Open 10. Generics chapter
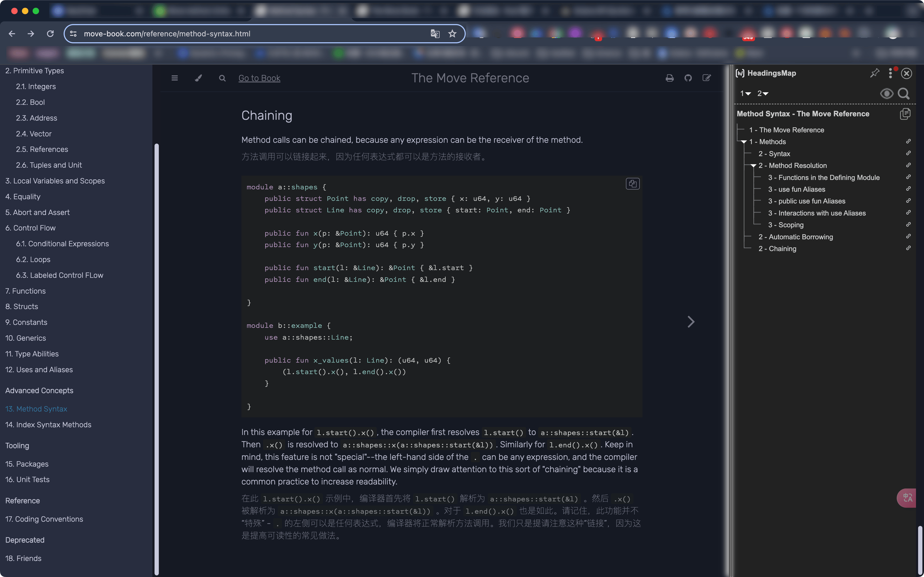This screenshot has height=577, width=924. coord(26,338)
